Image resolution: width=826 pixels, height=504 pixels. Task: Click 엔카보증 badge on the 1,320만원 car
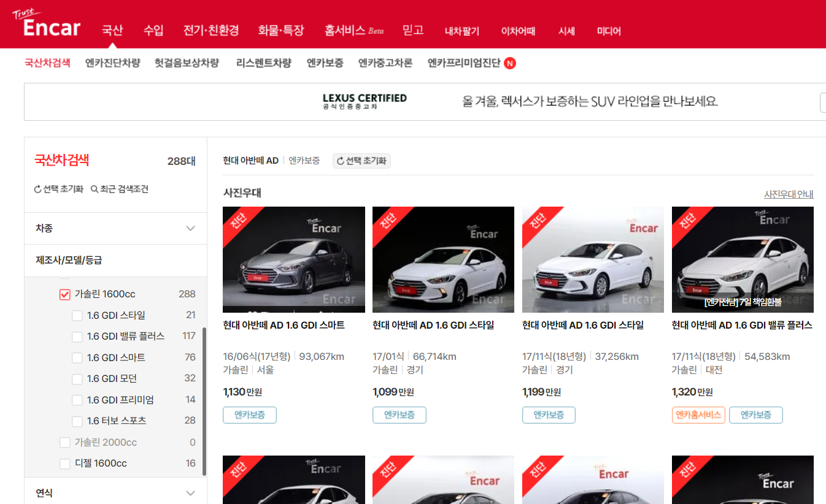click(756, 415)
